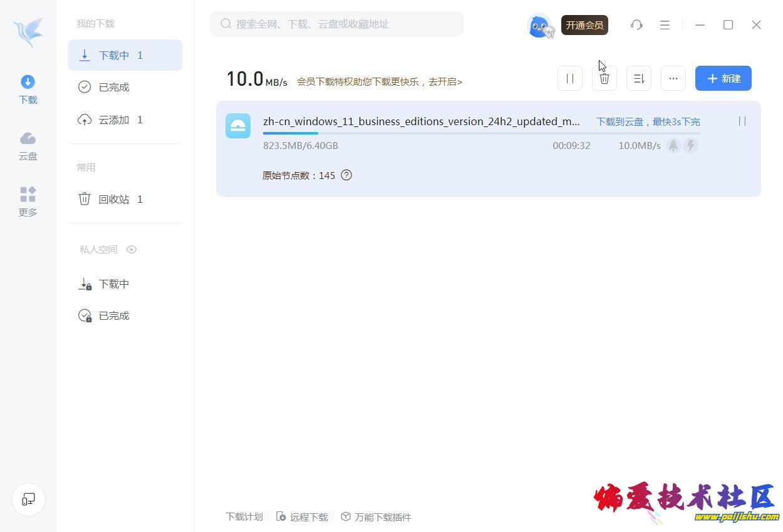This screenshot has width=783, height=532.
Task: Select 已完成 under 我的下载
Action: (114, 87)
